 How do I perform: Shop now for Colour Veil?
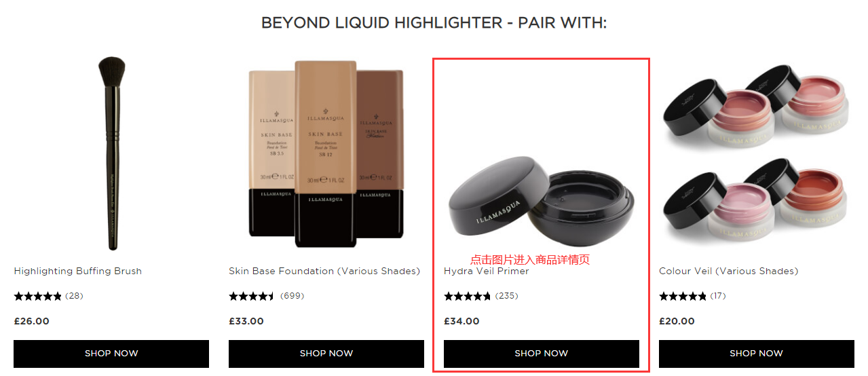(x=757, y=354)
